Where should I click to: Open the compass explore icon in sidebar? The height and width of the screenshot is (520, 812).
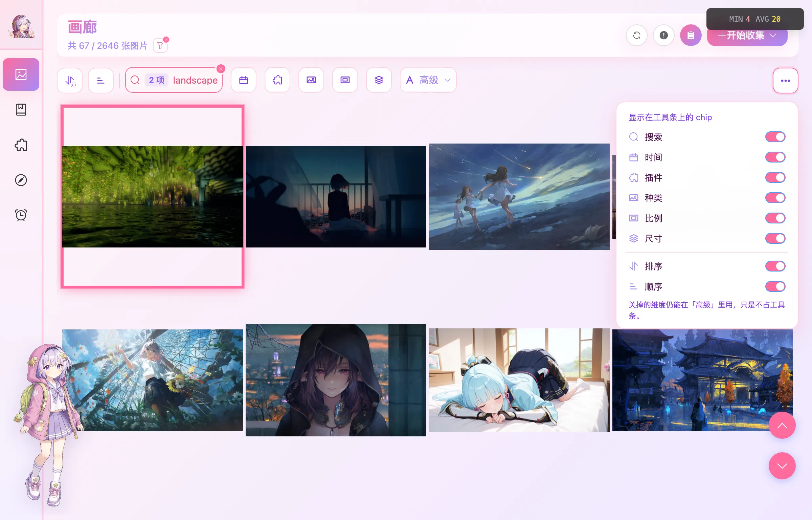click(x=21, y=180)
